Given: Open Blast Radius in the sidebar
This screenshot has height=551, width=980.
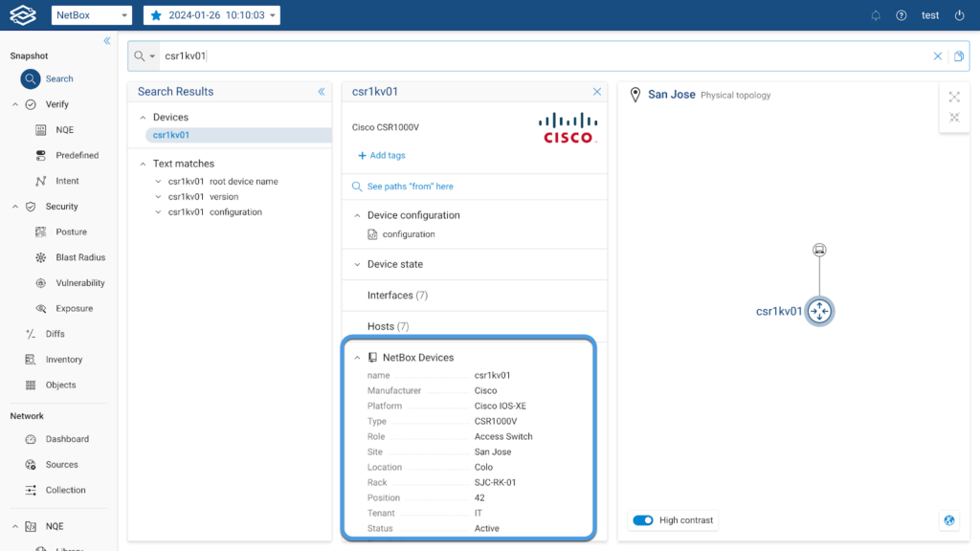Looking at the screenshot, I should [x=80, y=257].
